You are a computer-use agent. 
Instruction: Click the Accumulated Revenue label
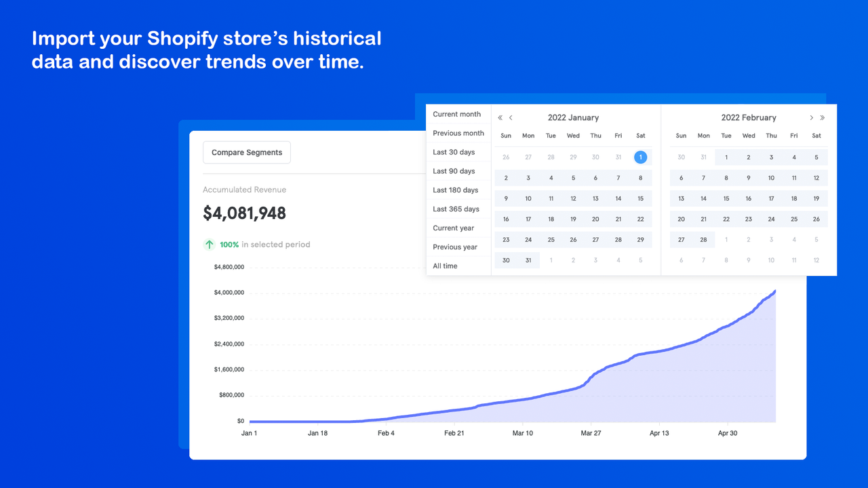244,190
